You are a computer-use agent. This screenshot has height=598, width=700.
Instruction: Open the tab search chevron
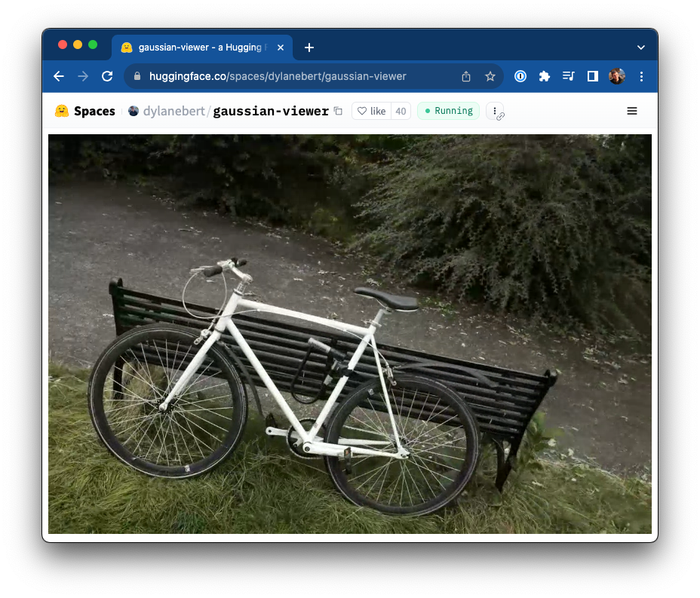click(640, 47)
